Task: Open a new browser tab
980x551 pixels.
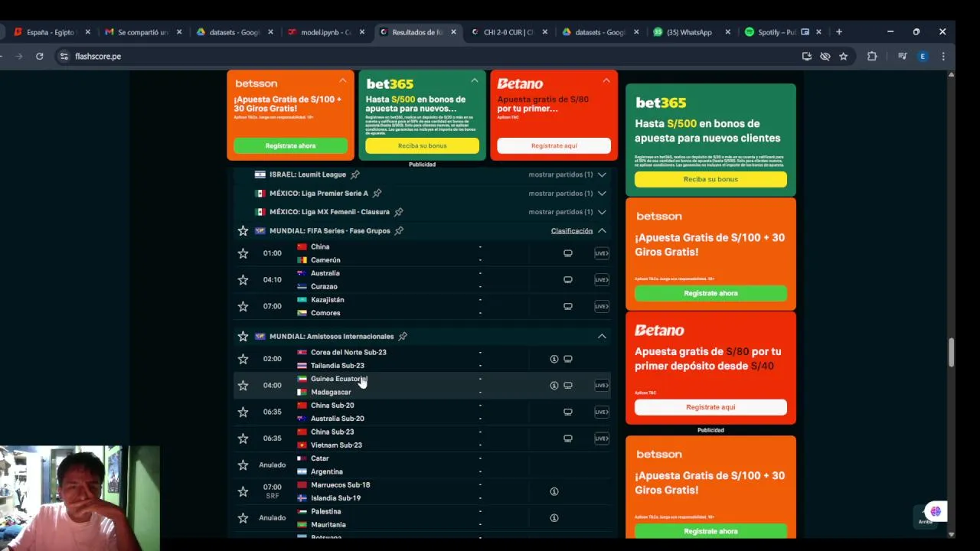Action: tap(839, 32)
